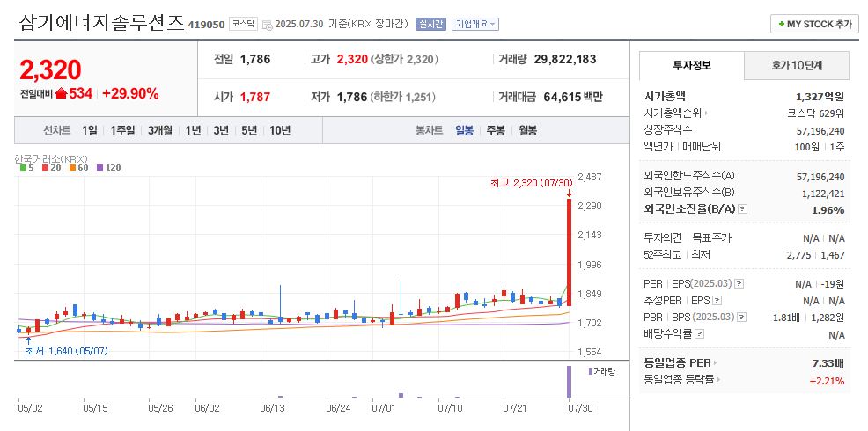Select the 3개월 line chart period
Image resolution: width=868 pixels, height=431 pixels.
[x=160, y=130]
